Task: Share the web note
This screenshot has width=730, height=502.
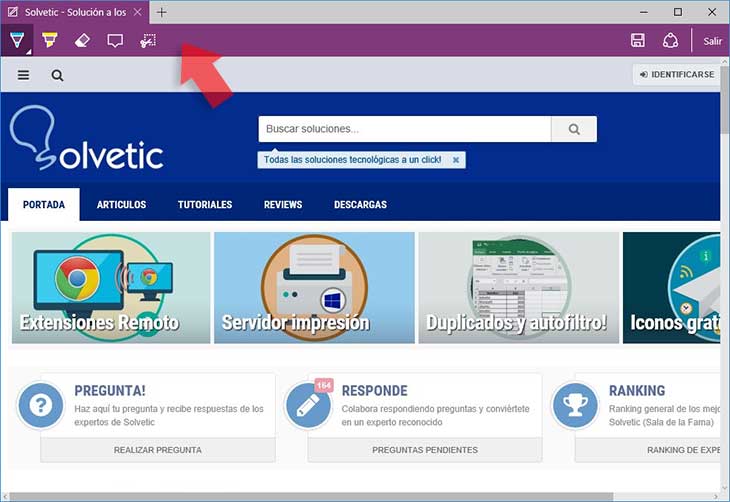Action: (x=670, y=41)
